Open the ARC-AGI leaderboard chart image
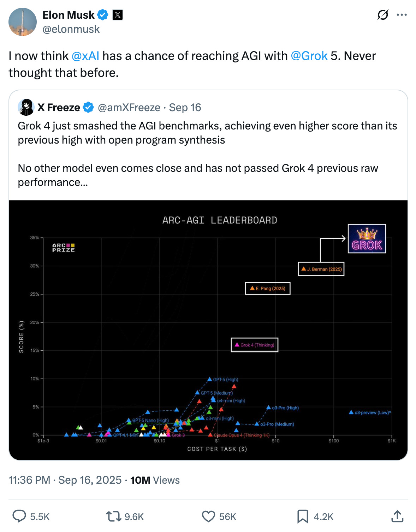The height and width of the screenshot is (532, 416). 208,330
